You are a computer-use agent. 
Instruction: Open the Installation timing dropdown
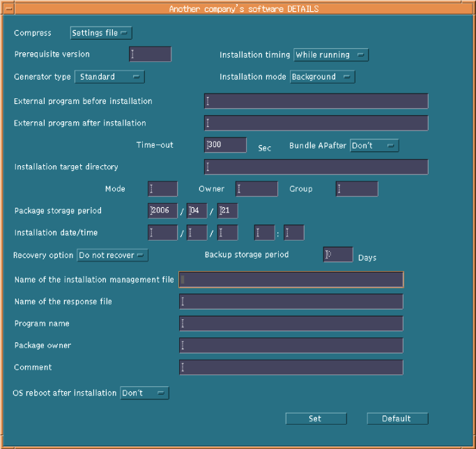click(x=331, y=55)
